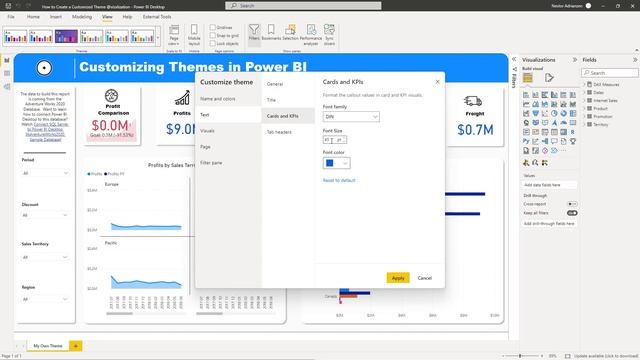Open the Bookmarks pane
The width and height of the screenshot is (640, 360).
coord(271,32)
